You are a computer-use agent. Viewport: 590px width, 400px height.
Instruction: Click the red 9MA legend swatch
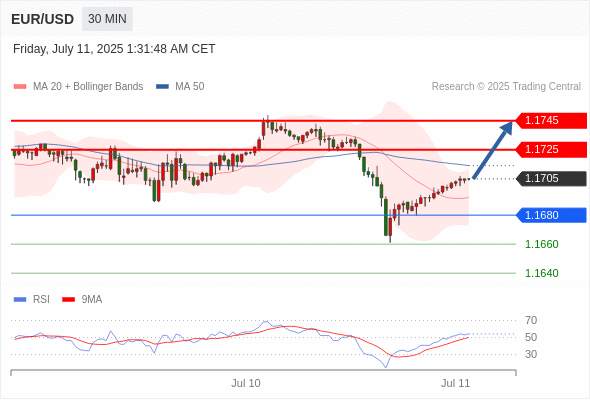click(x=68, y=300)
